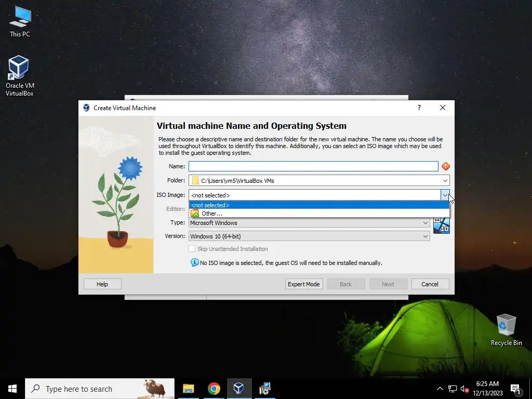
Task: Open Oracle VM VirtualBox desktop shortcut
Action: coord(19,76)
